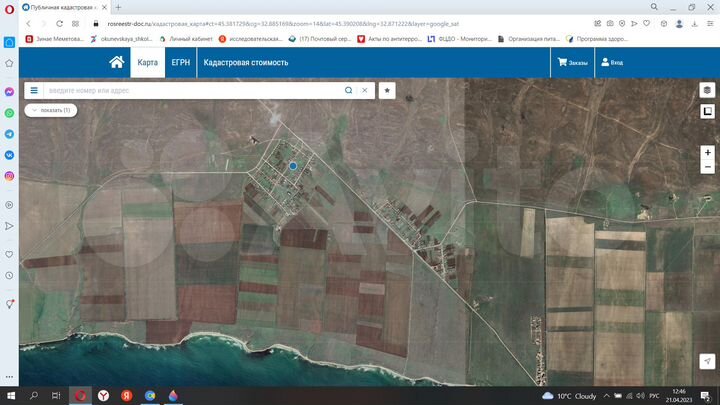Image resolution: width=720 pixels, height=405 pixels.
Task: Open the Кадастровая стоимость tab
Action: pyautogui.click(x=246, y=62)
